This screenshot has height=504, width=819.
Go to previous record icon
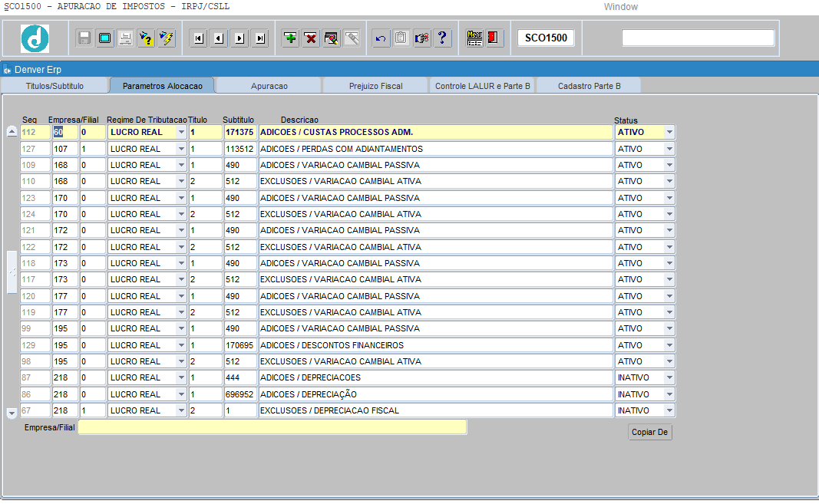click(x=219, y=38)
